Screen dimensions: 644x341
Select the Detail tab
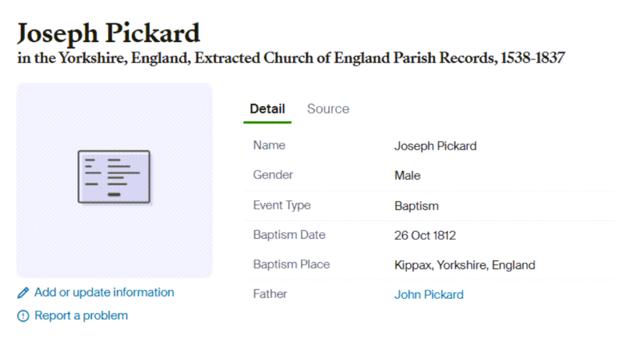[267, 109]
